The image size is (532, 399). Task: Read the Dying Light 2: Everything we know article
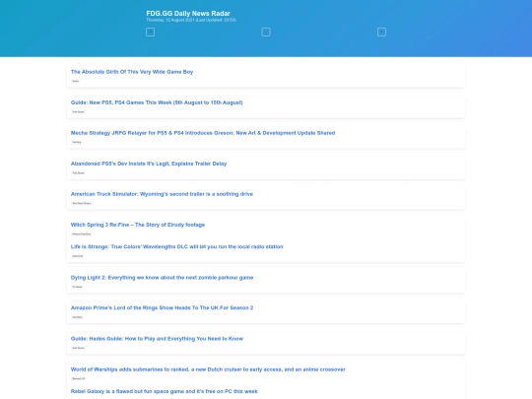pos(162,278)
